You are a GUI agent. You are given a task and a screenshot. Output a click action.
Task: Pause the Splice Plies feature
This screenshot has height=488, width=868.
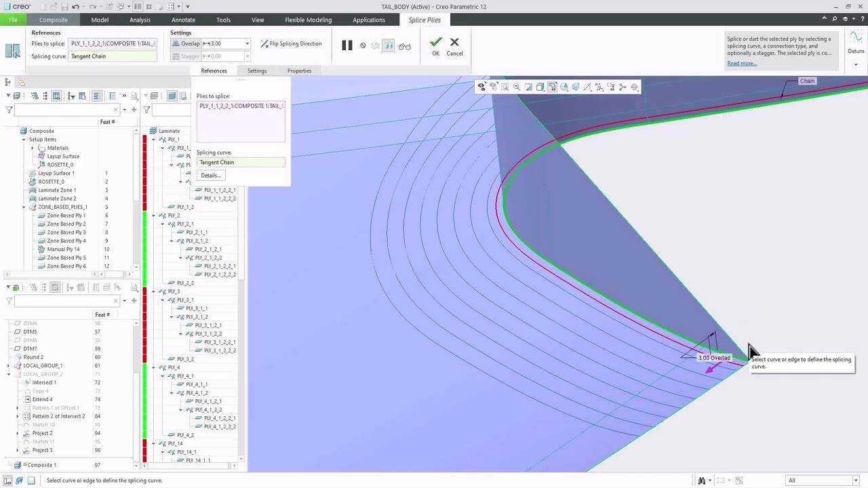pyautogui.click(x=347, y=45)
